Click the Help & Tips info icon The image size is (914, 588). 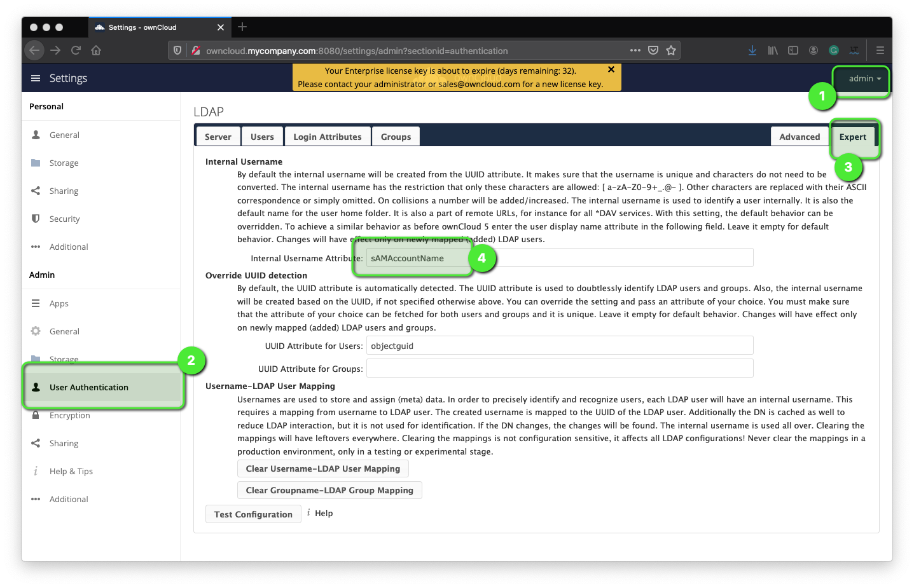point(36,471)
